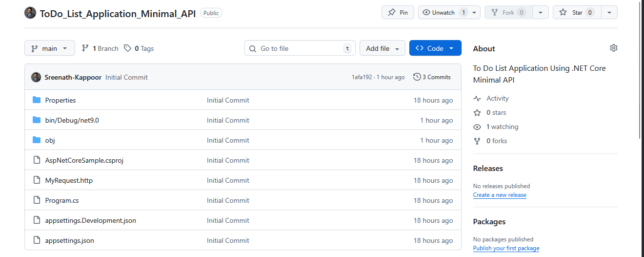Open appsettings.Development.json file

pyautogui.click(x=91, y=220)
